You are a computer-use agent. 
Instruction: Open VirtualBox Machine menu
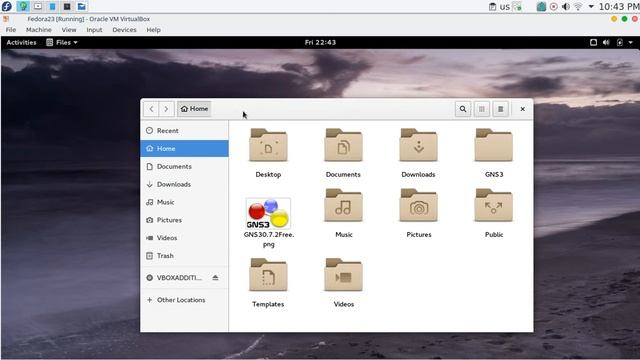(x=39, y=30)
